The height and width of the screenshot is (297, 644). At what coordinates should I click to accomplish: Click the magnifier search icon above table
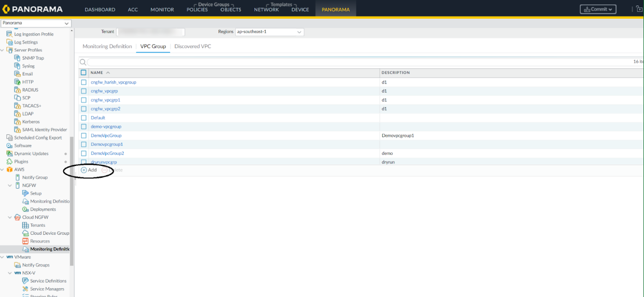coord(83,62)
